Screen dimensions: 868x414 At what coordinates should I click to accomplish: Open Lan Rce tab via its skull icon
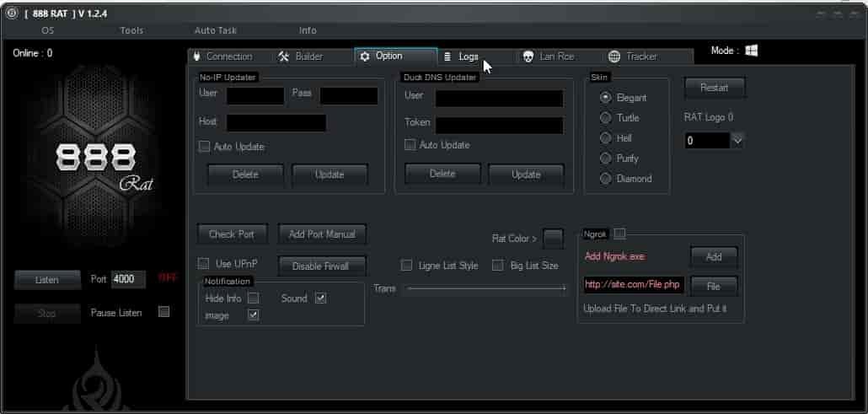(528, 56)
